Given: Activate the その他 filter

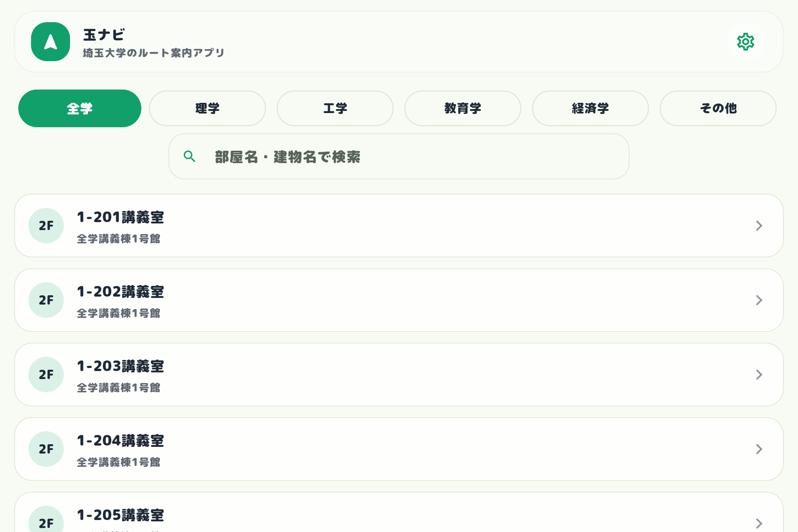Looking at the screenshot, I should tap(718, 108).
